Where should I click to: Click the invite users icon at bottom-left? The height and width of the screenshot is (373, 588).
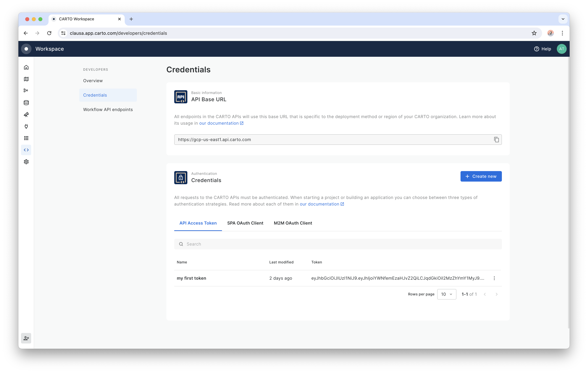click(x=26, y=338)
